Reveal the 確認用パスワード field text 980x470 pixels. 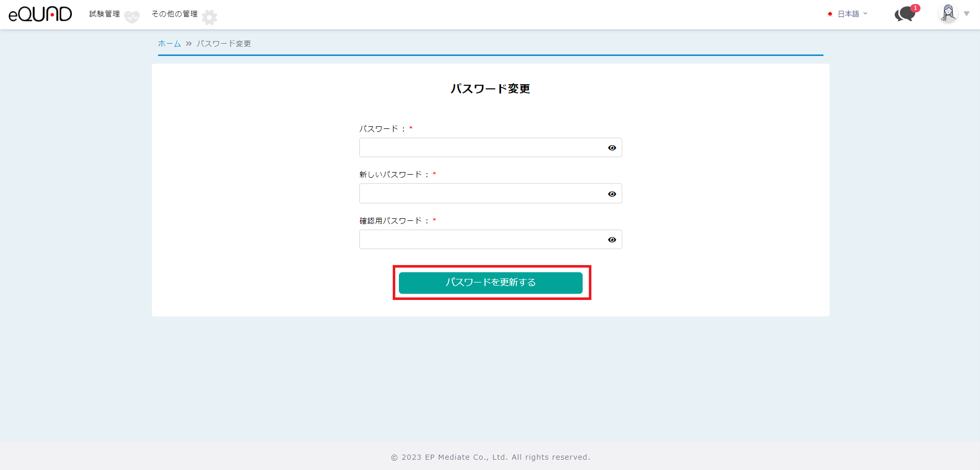(x=612, y=240)
